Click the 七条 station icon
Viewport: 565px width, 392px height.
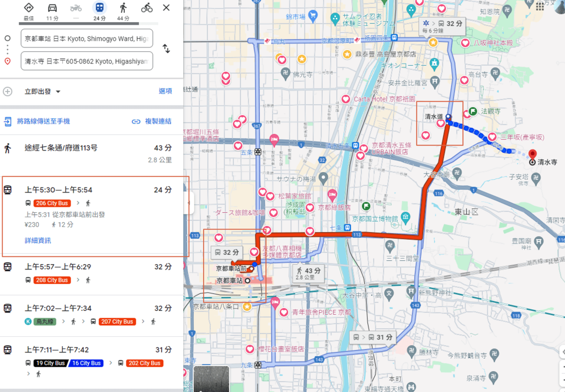coord(347,228)
